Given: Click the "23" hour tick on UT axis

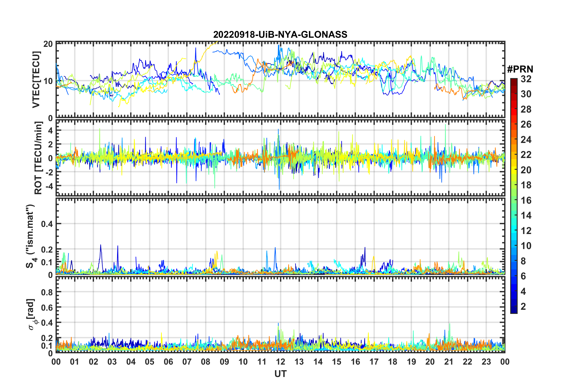Looking at the screenshot, I should click(486, 362).
